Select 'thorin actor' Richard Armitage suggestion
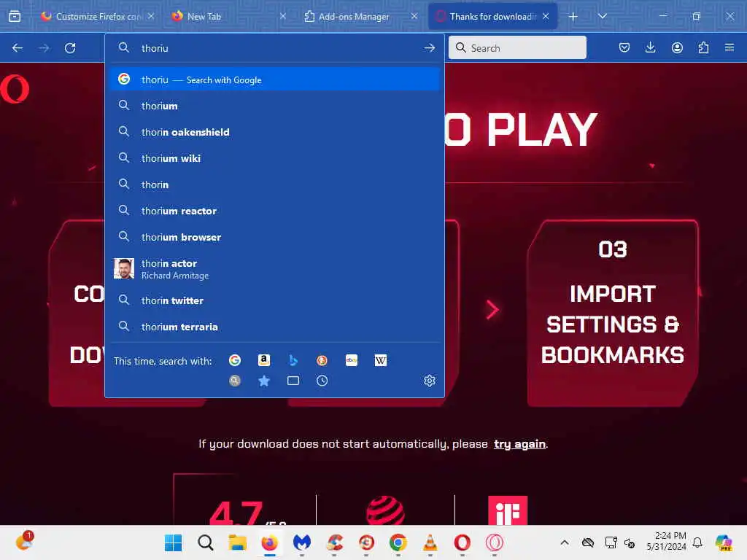Screen dimensions: 747x560 point(274,268)
